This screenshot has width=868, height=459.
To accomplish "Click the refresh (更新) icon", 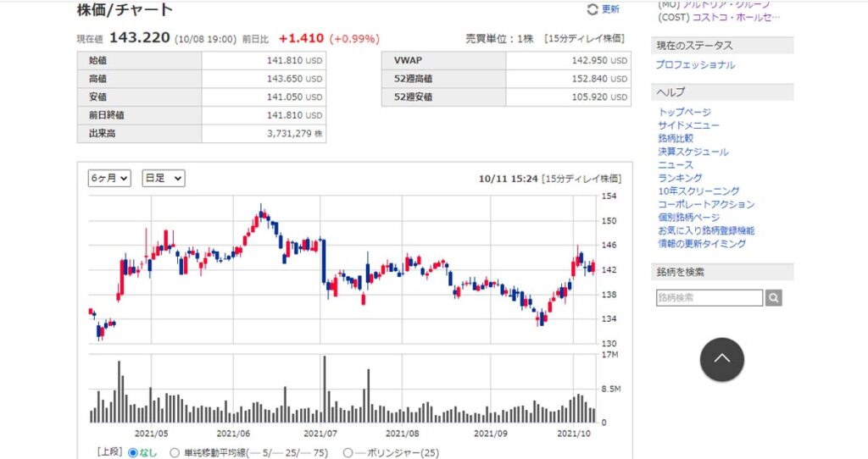I will point(593,9).
